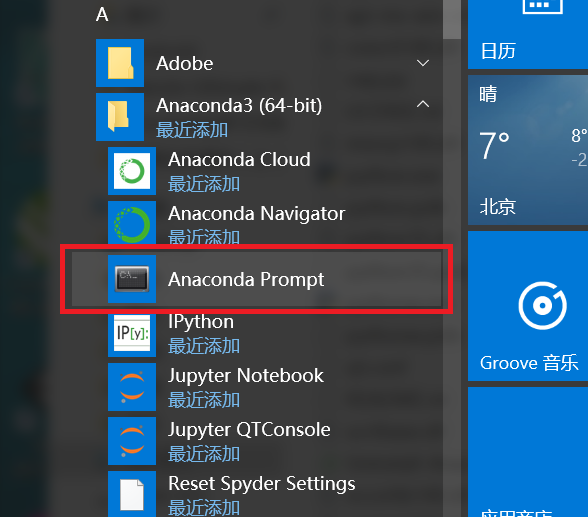The width and height of the screenshot is (588, 517).
Task: Expand the Adobe folder chevron
Action: 423,63
